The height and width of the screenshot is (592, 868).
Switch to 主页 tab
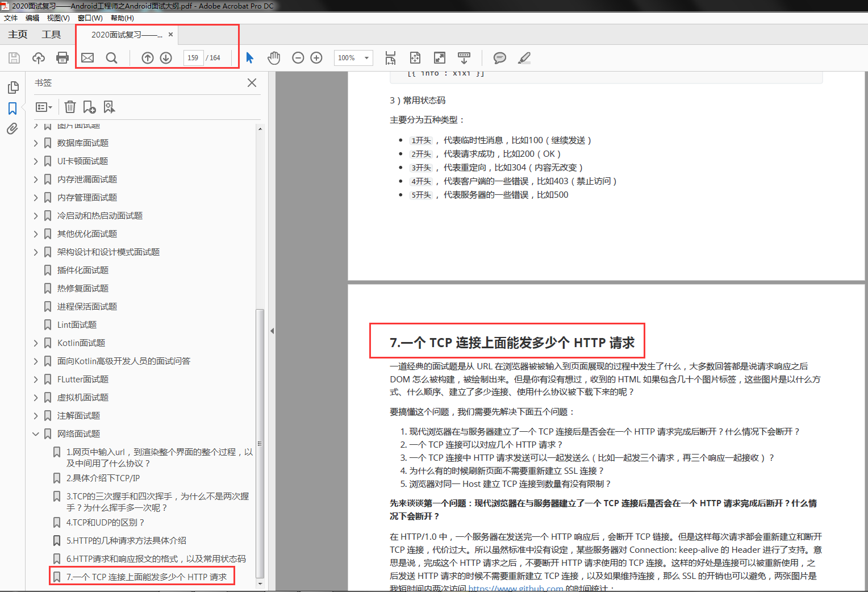tap(18, 35)
